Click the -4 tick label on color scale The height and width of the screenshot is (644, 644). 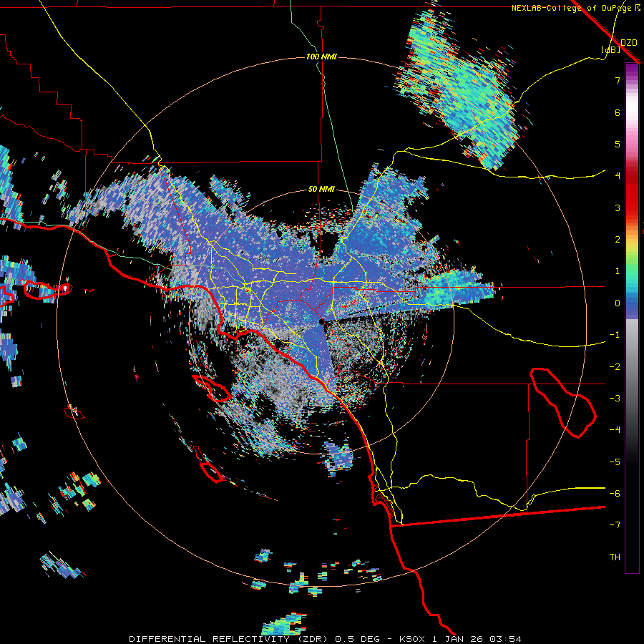tap(615, 430)
